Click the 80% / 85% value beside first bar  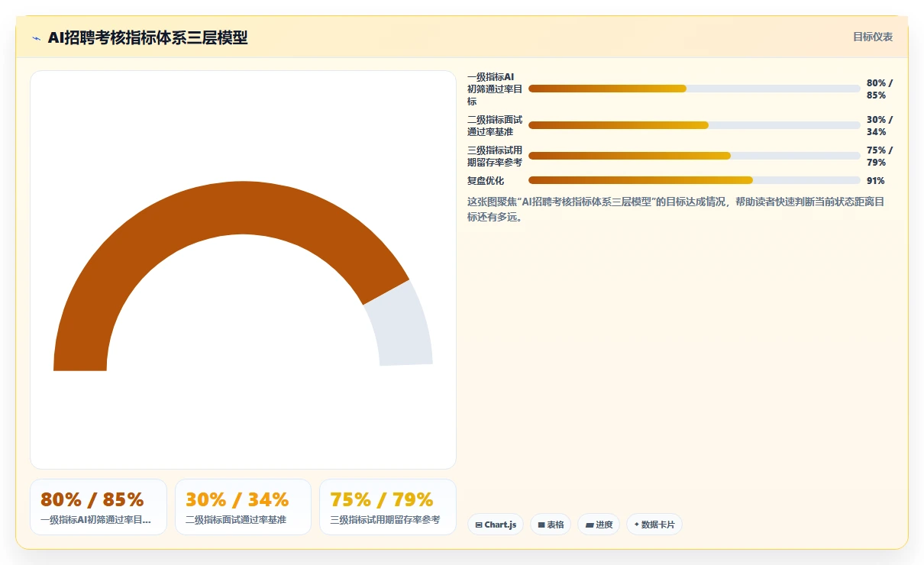click(x=880, y=89)
